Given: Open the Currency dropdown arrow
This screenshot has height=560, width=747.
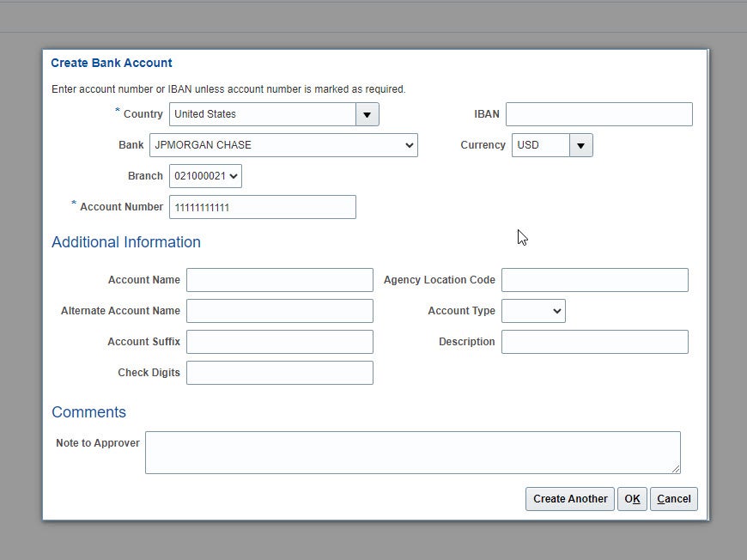Looking at the screenshot, I should (x=580, y=144).
